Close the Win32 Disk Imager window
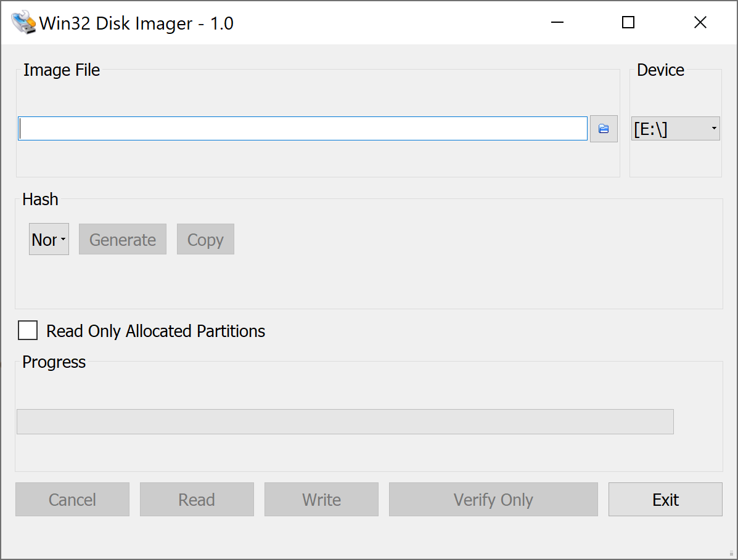 click(700, 22)
